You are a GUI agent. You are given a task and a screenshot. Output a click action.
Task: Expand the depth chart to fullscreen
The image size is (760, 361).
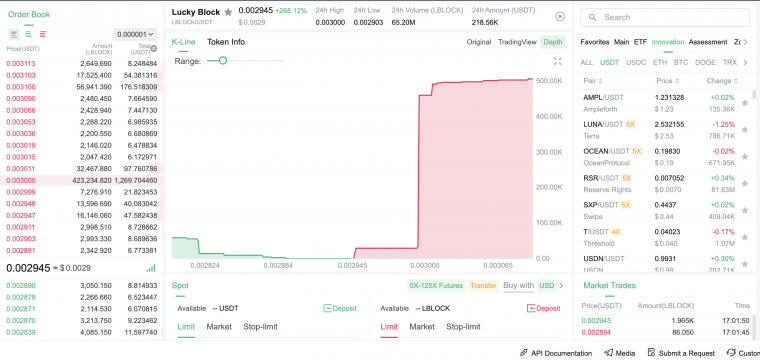(x=558, y=61)
